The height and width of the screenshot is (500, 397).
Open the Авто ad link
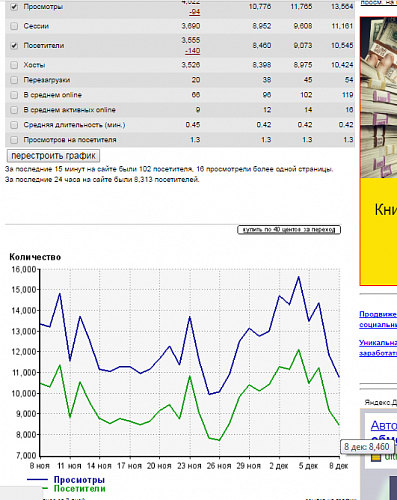click(x=384, y=426)
